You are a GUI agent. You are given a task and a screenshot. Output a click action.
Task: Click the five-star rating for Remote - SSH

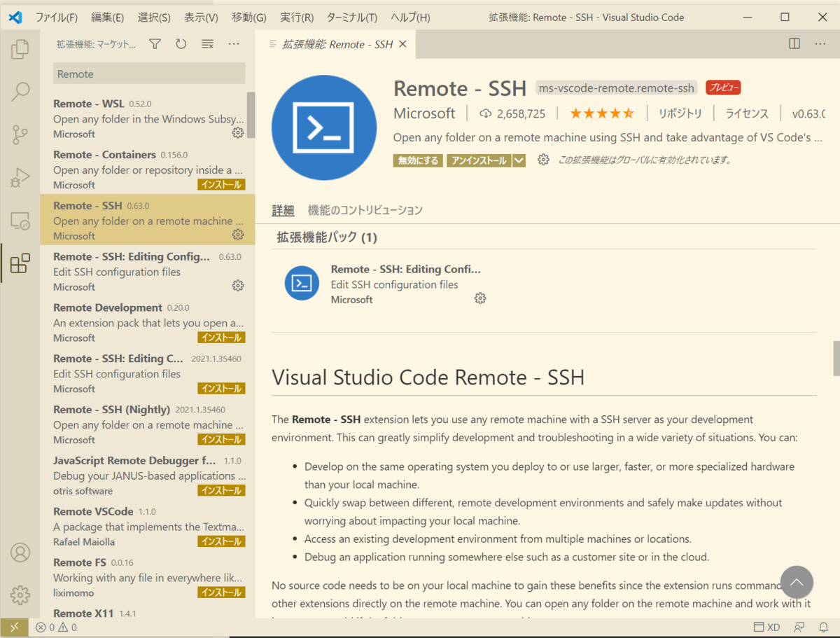[x=602, y=113]
